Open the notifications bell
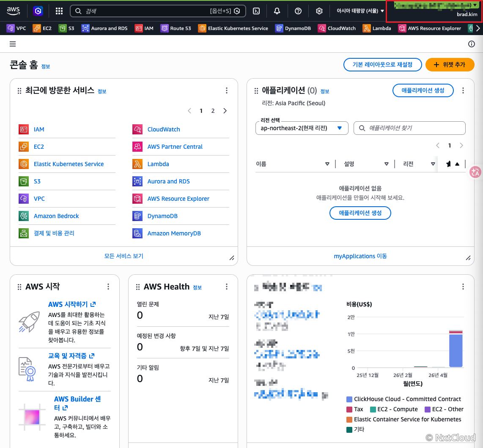The image size is (483, 448). click(277, 11)
